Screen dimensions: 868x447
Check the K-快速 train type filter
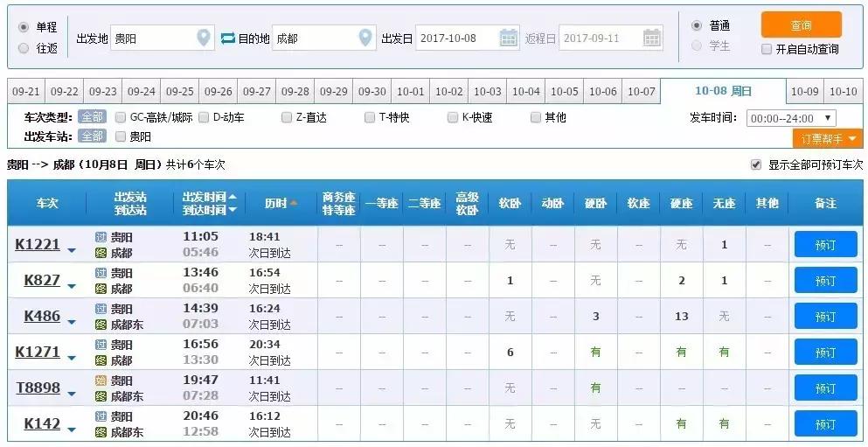pyautogui.click(x=453, y=117)
